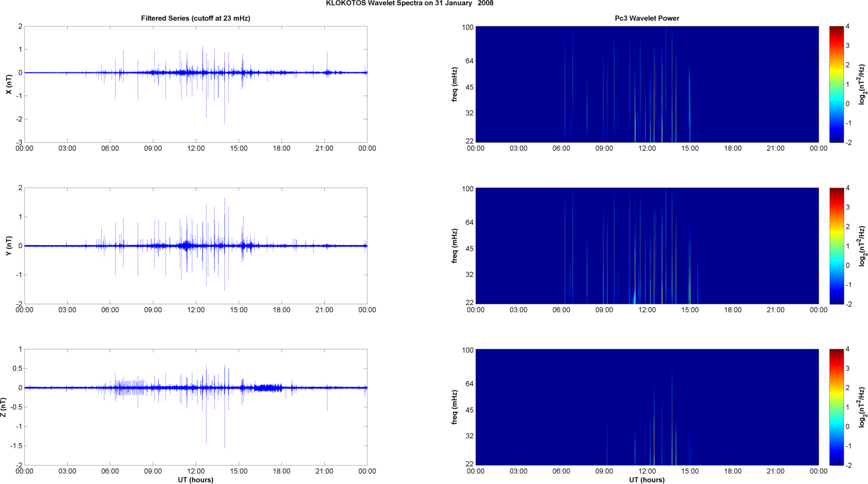Screen dimensions: 868x484
Task: Click the top spectrogram's colorbar
Action: pyautogui.click(x=836, y=84)
